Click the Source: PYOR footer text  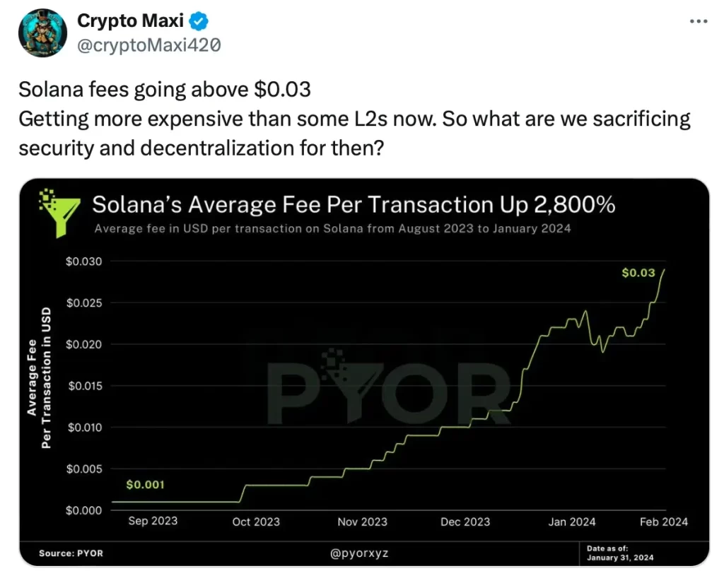click(71, 553)
